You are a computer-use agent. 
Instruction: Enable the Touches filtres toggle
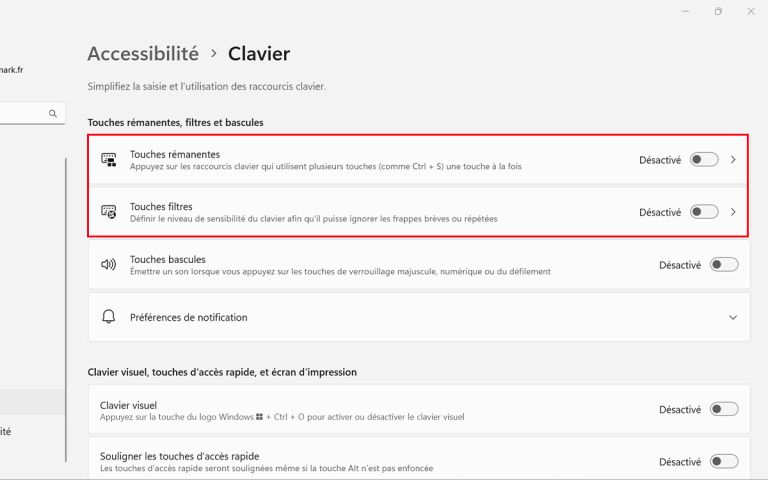point(704,212)
